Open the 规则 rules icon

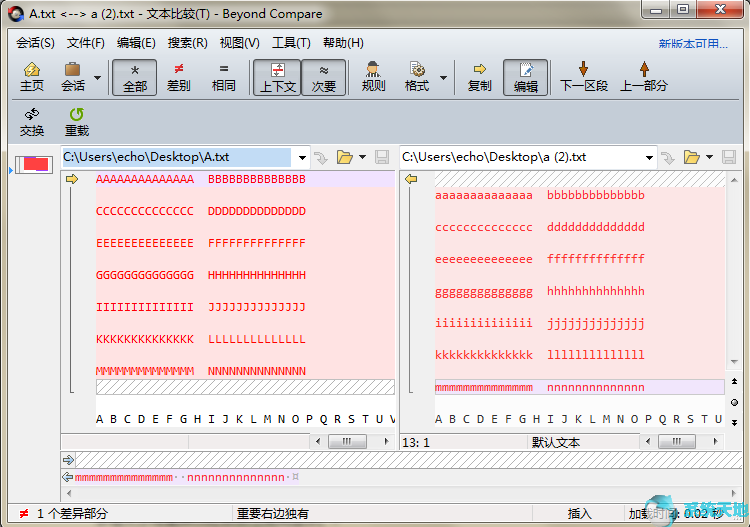coord(373,77)
